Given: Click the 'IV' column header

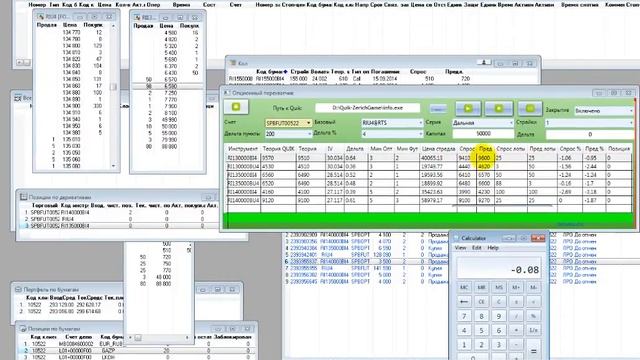Looking at the screenshot, I should (335, 149).
